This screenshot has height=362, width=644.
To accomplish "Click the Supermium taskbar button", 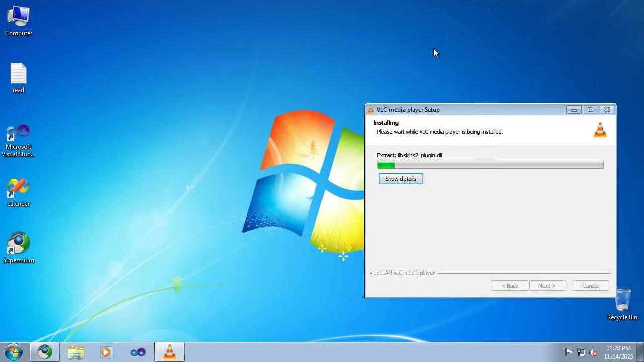I will pos(45,352).
